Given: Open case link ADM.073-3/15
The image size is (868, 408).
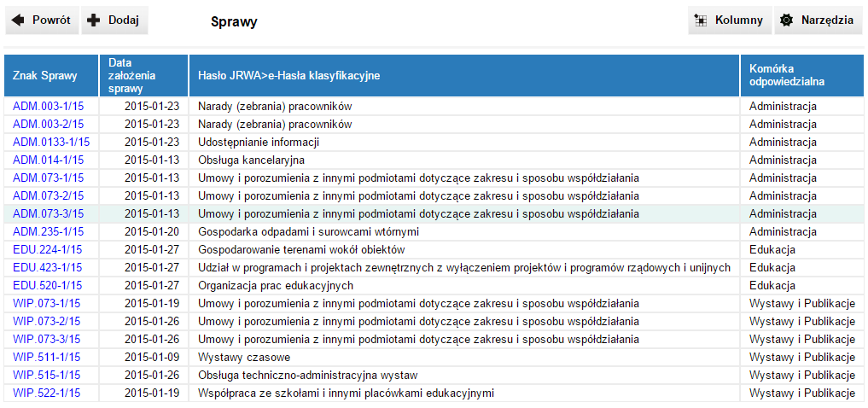Looking at the screenshot, I should coord(49,214).
